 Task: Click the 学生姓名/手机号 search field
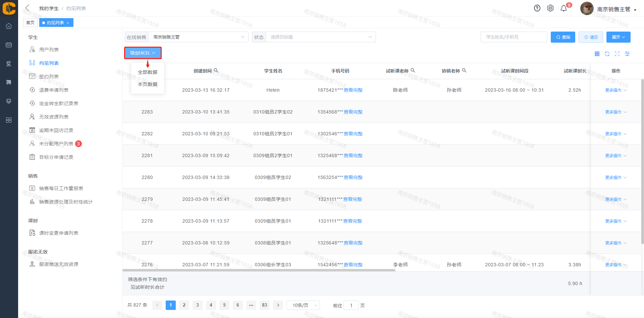[514, 37]
